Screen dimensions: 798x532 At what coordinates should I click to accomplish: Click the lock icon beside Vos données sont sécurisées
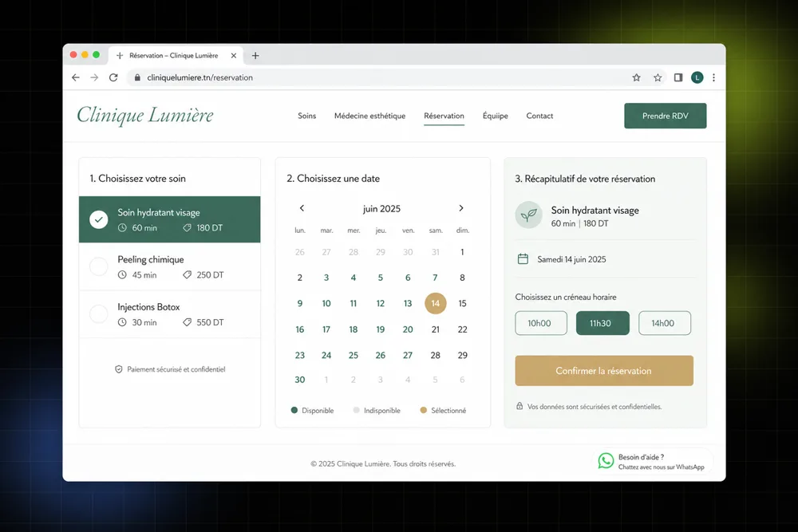(x=519, y=406)
